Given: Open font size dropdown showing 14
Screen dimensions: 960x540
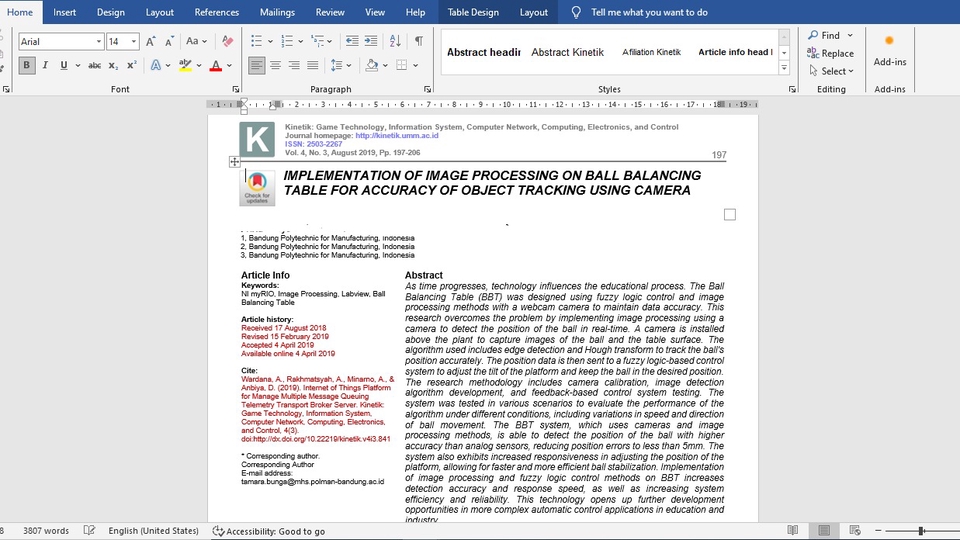Looking at the screenshot, I should click(133, 41).
